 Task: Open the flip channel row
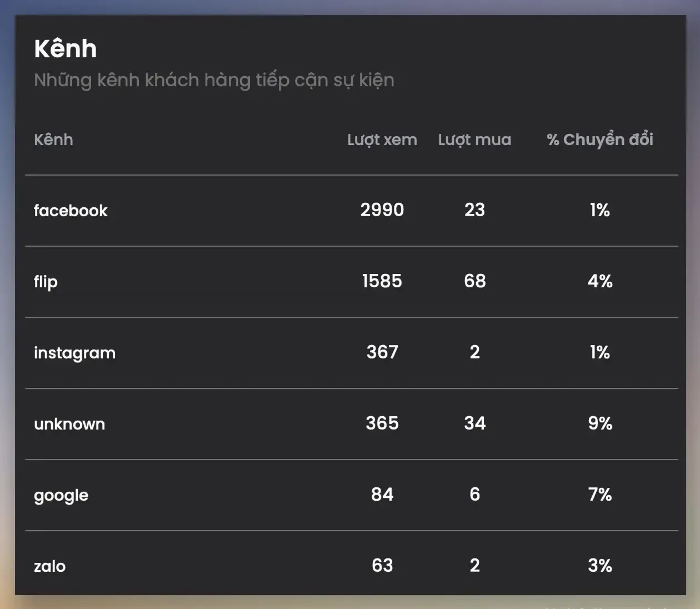(46, 282)
